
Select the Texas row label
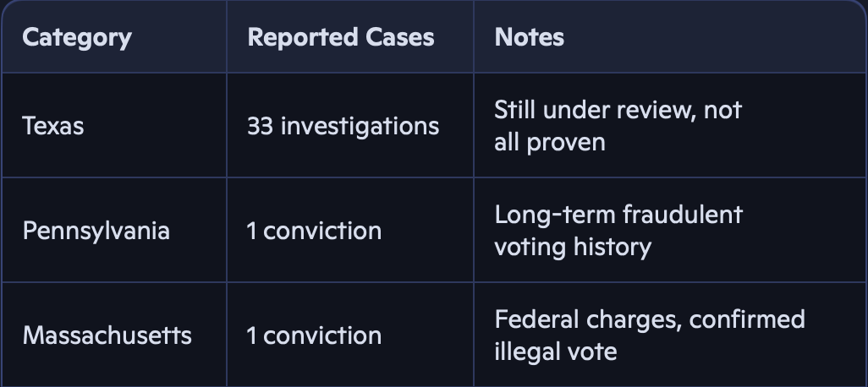click(x=53, y=126)
